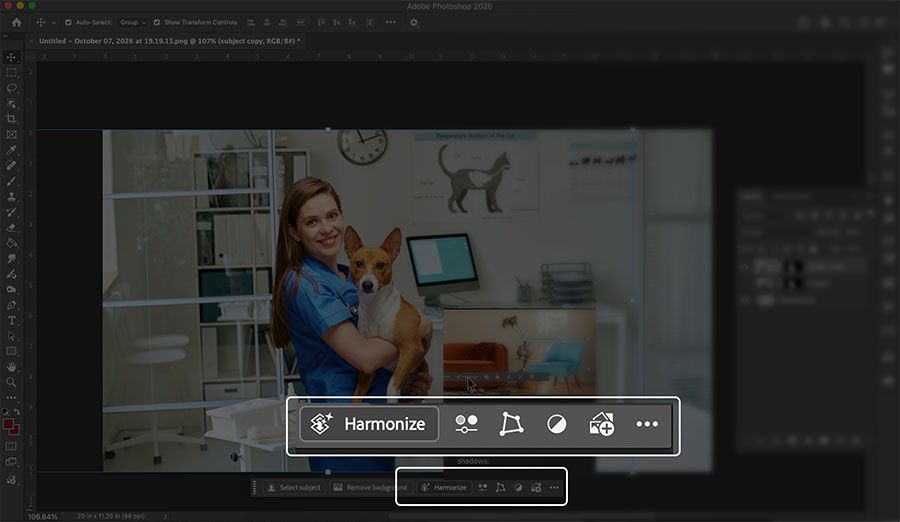The height and width of the screenshot is (522, 900).
Task: Click the foreground color swatch
Action: 8,425
